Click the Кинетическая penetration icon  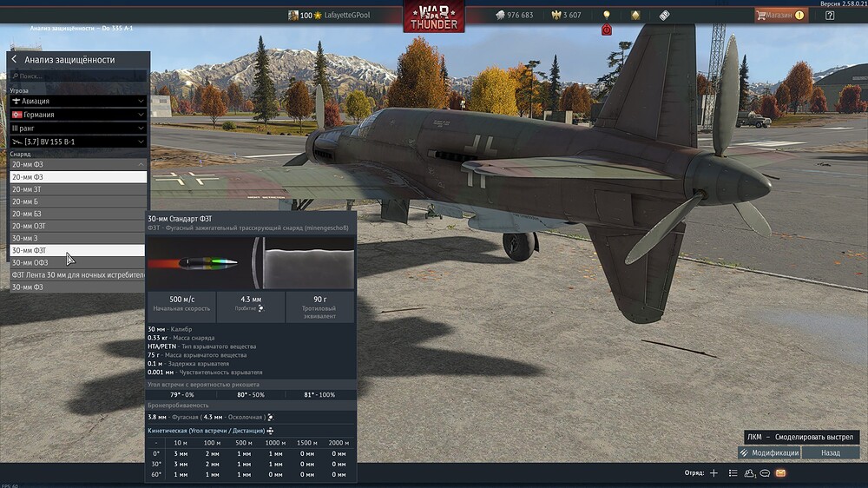point(270,431)
